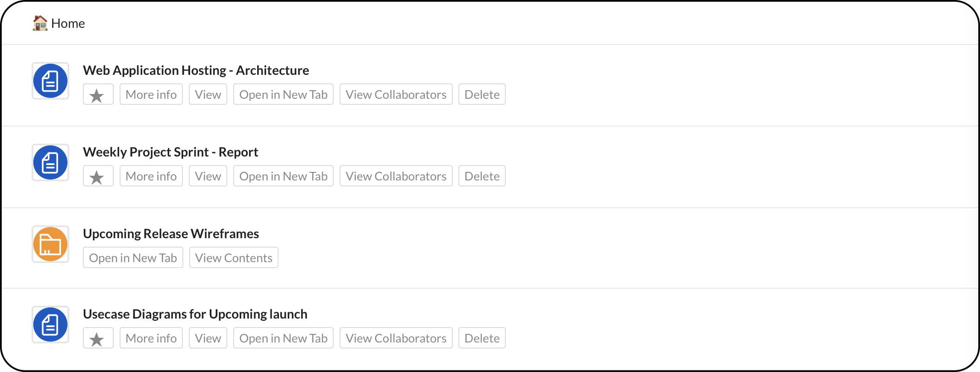Image resolution: width=980 pixels, height=372 pixels.
Task: Open Web Application Hosting in New Tab
Action: (283, 94)
